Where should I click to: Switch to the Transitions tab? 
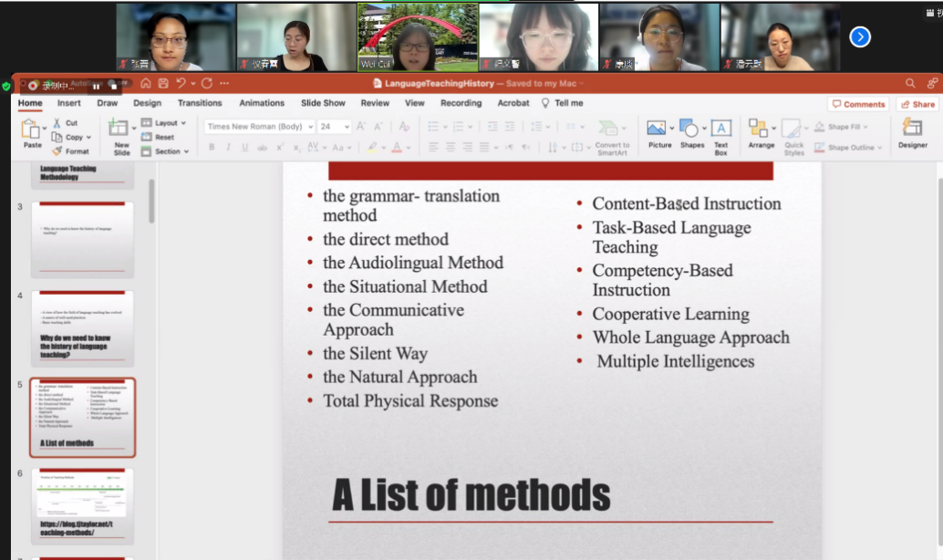click(x=200, y=103)
